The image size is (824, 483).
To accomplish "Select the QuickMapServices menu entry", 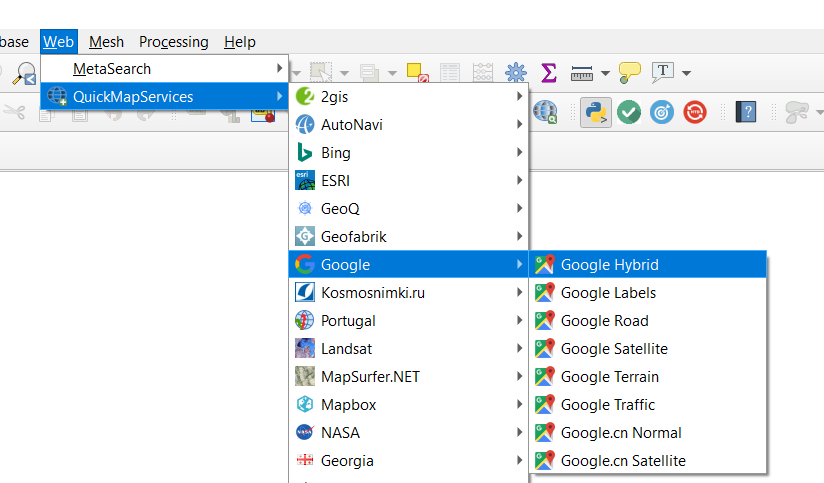I will coord(164,96).
